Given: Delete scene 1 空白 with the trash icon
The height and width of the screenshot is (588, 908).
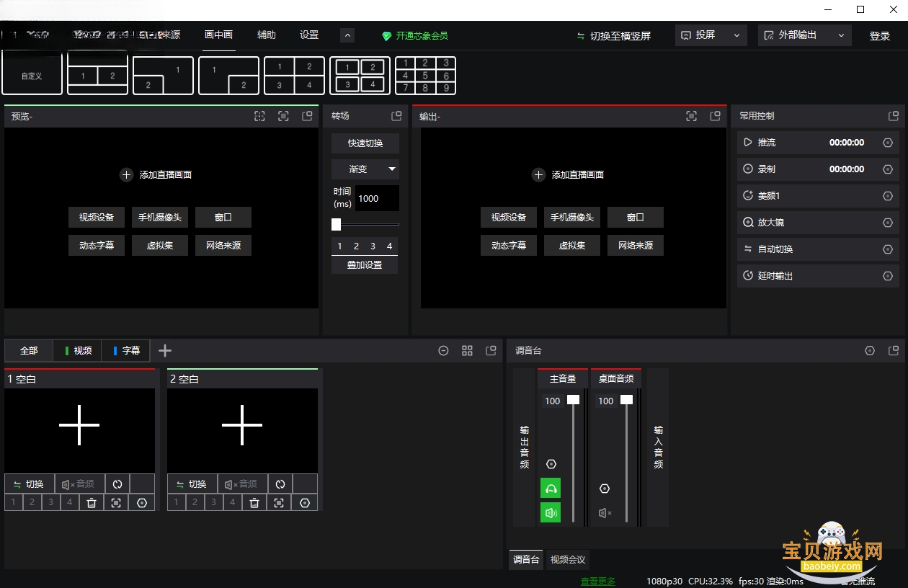Looking at the screenshot, I should tap(92, 503).
